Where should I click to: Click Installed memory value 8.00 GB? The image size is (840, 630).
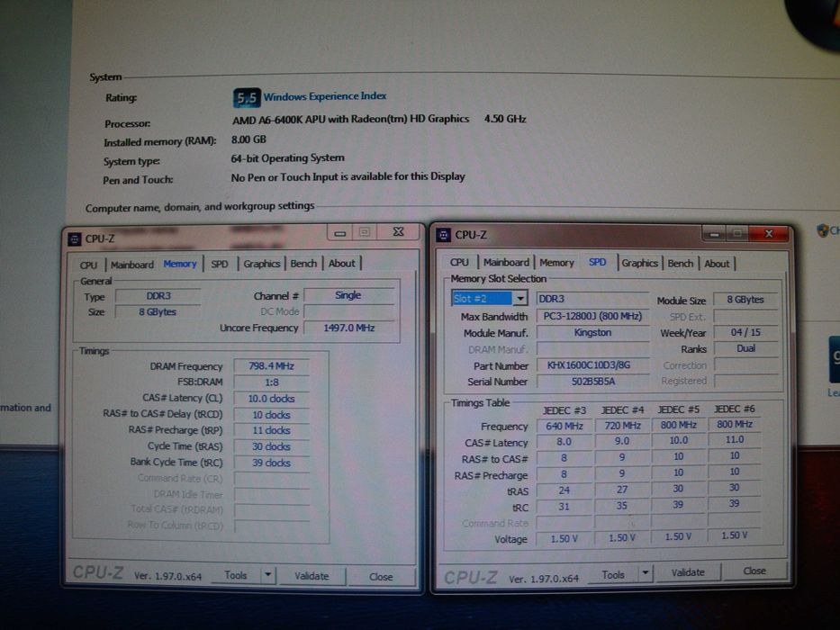[x=248, y=139]
